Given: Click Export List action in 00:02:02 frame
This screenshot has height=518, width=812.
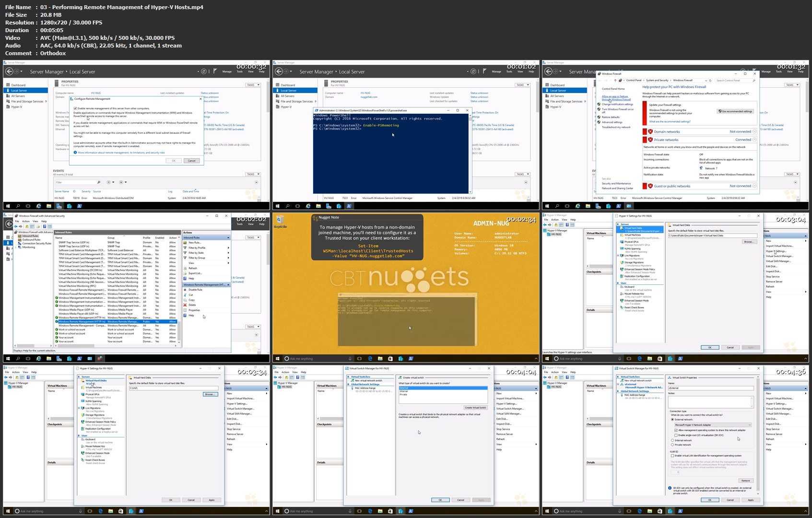Looking at the screenshot, I should pyautogui.click(x=195, y=273).
